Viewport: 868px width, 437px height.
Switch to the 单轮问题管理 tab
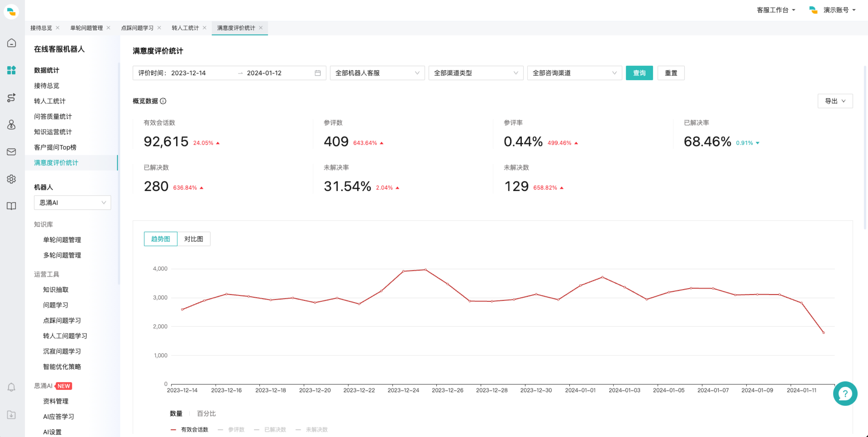[x=87, y=28]
